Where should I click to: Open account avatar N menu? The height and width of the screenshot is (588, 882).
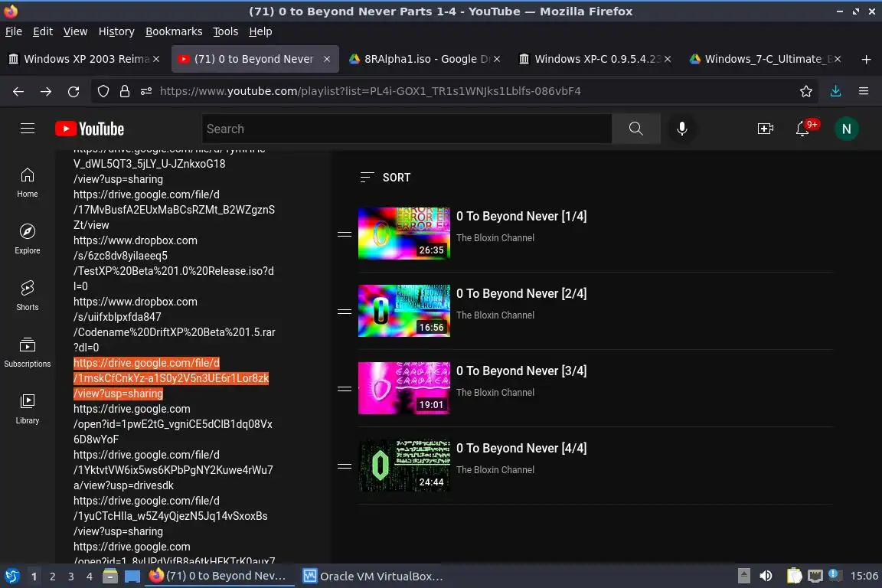(x=846, y=129)
